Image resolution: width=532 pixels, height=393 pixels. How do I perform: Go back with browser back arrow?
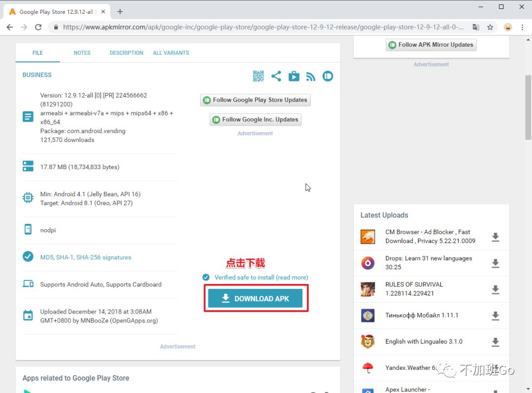coord(10,27)
